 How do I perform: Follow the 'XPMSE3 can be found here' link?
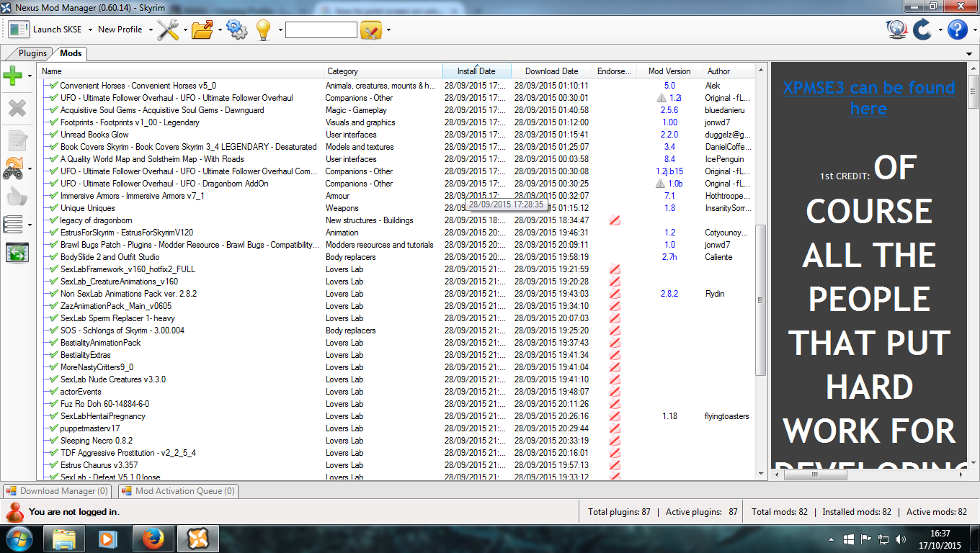tap(868, 98)
